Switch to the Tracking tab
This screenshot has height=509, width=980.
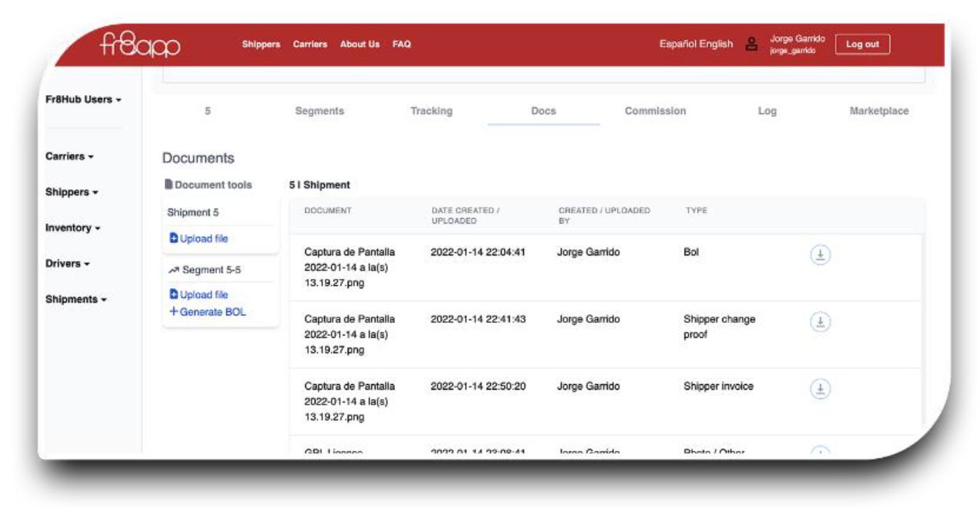pyautogui.click(x=431, y=112)
